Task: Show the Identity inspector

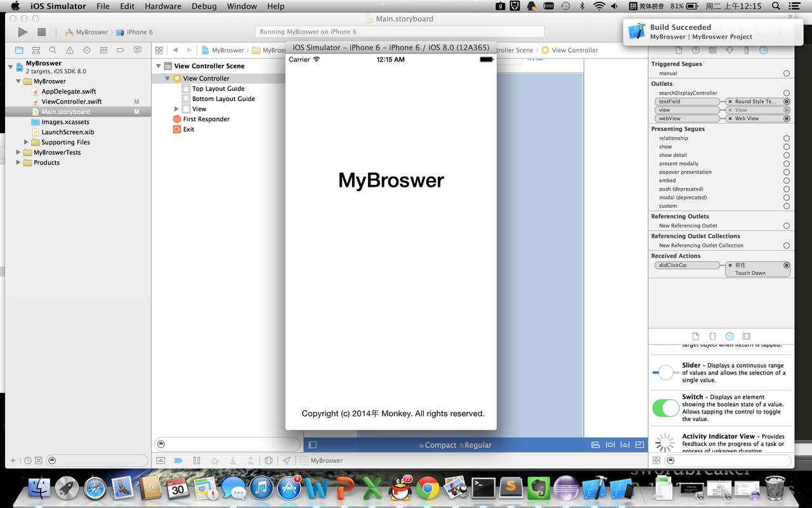Action: coord(712,50)
